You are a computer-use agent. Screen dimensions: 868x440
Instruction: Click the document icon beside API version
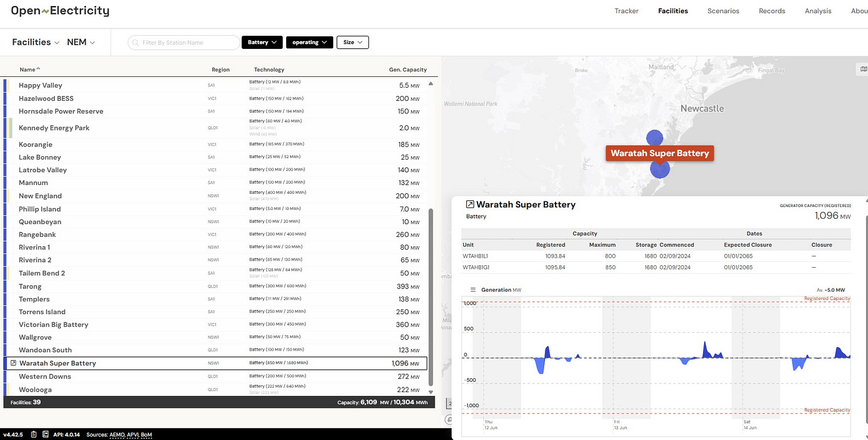click(x=45, y=435)
